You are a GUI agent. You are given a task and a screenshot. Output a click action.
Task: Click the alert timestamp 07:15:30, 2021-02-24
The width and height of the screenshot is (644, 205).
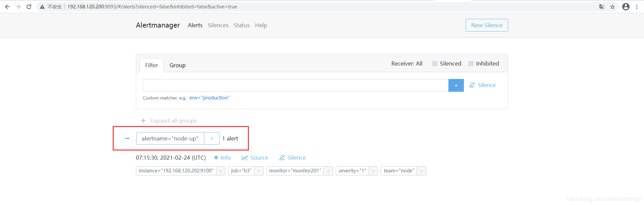tap(171, 158)
